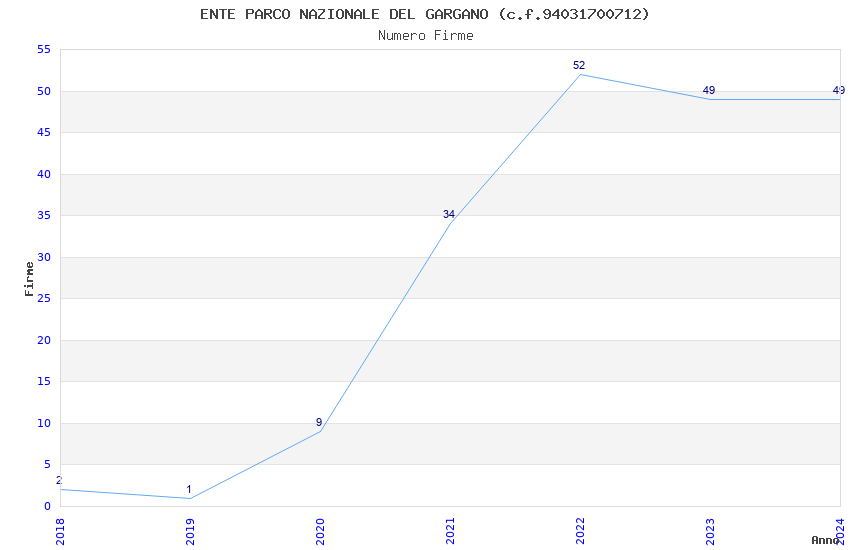
Task: Click y-axis value 35
Action: tap(44, 216)
